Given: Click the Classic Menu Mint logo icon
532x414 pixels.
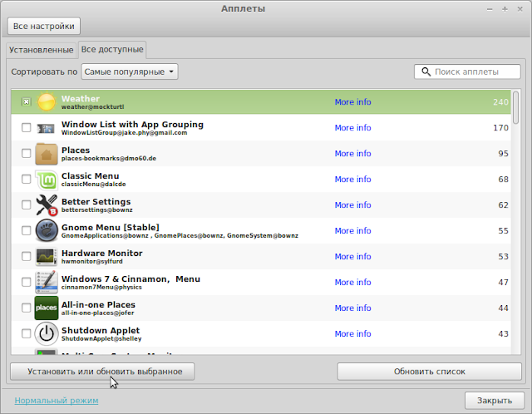Looking at the screenshot, I should (x=47, y=180).
